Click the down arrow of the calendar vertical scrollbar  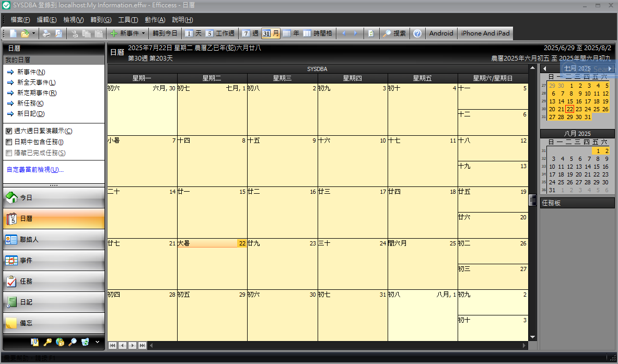pyautogui.click(x=533, y=337)
